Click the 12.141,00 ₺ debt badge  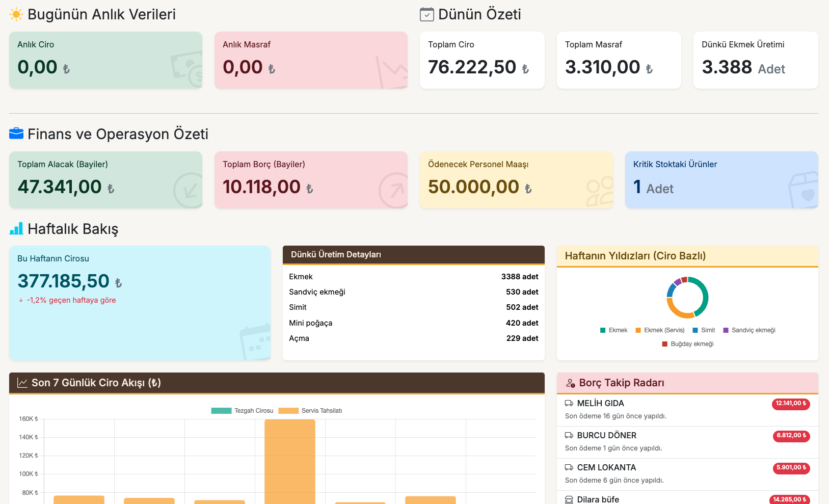pyautogui.click(x=791, y=404)
